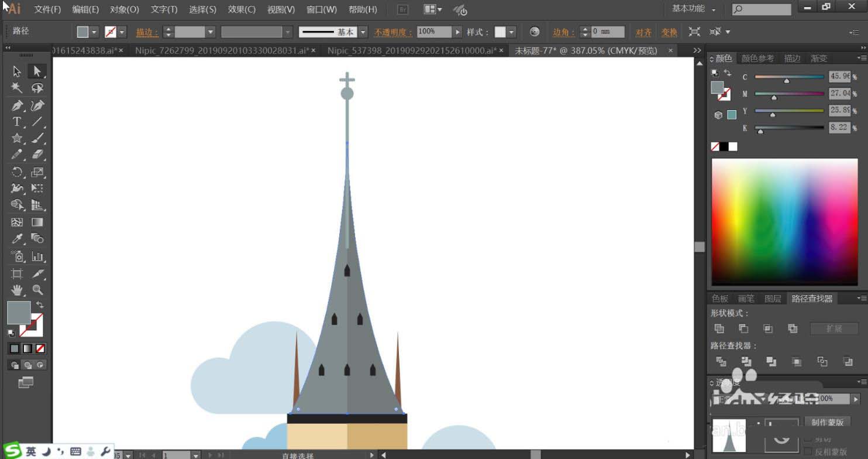The width and height of the screenshot is (868, 459).
Task: Expand the 基本功能 workspace switcher
Action: (694, 9)
